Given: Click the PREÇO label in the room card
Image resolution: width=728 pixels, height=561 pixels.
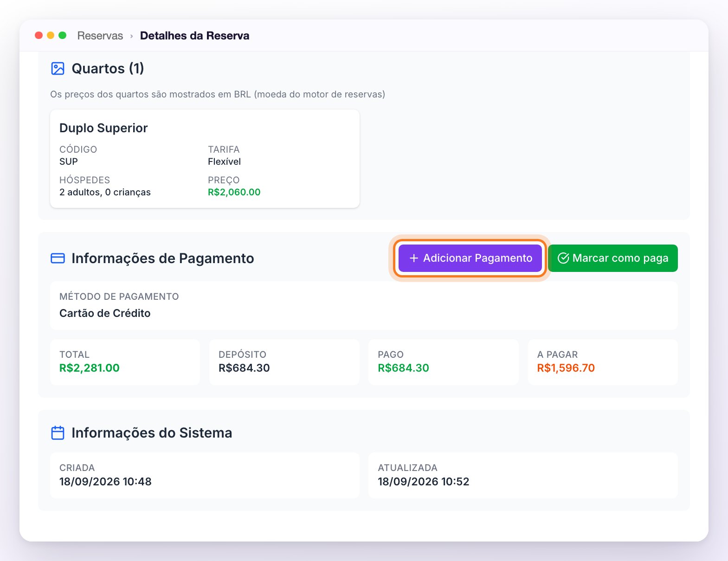Looking at the screenshot, I should pyautogui.click(x=224, y=180).
